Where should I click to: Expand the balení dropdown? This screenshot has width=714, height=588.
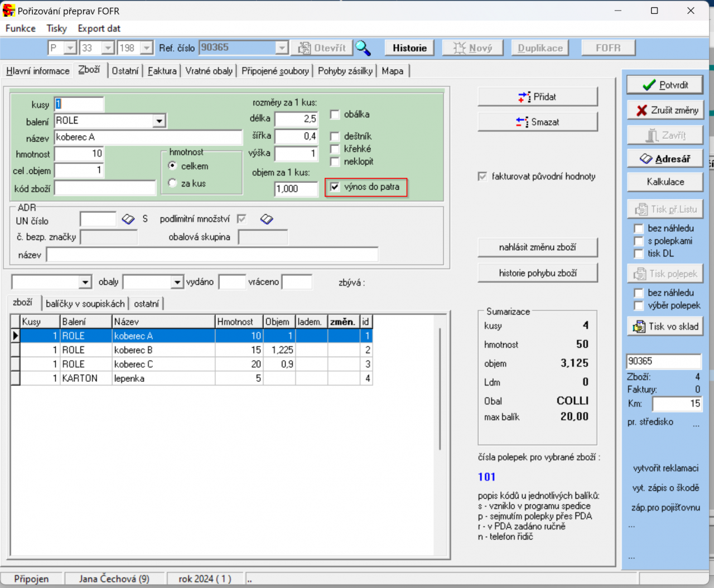click(159, 121)
